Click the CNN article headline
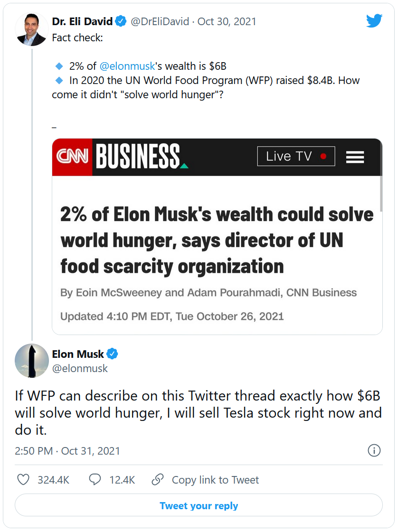 [217, 240]
